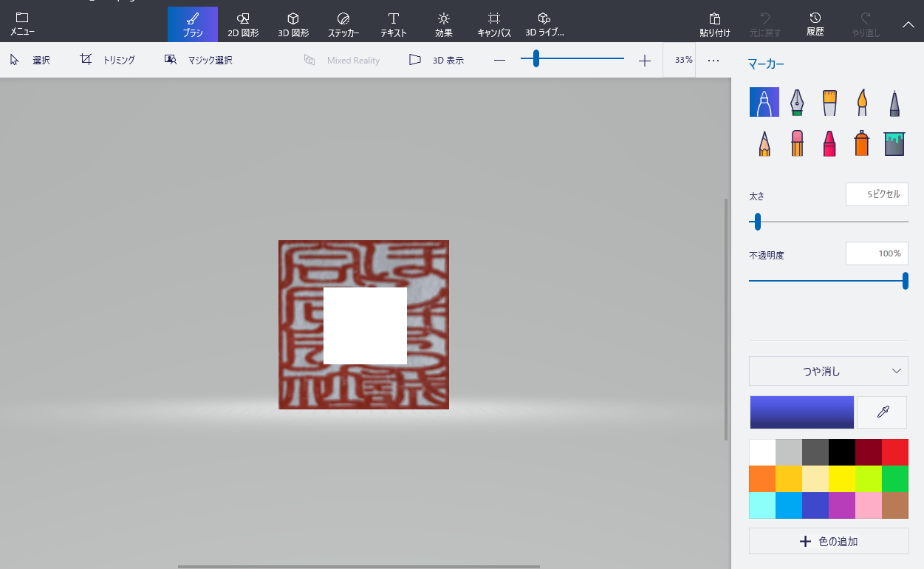
Task: Pick the orange color swatch
Action: (x=762, y=479)
